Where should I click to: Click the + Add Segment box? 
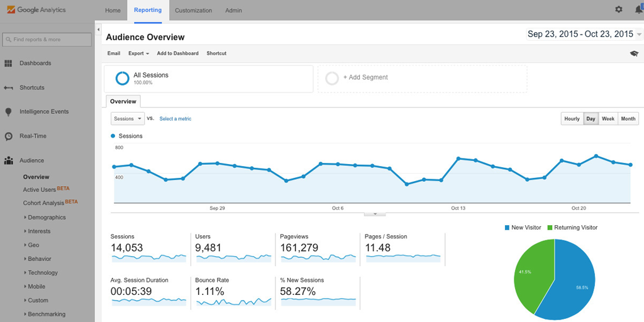pos(422,79)
